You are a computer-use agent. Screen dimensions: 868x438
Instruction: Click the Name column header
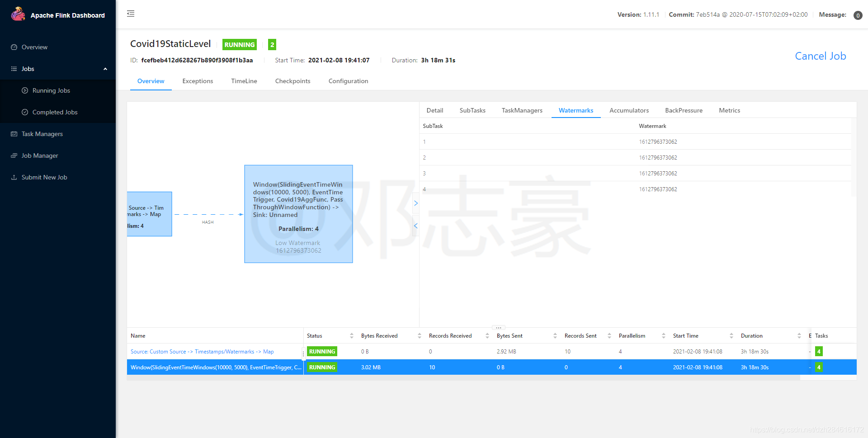point(138,336)
